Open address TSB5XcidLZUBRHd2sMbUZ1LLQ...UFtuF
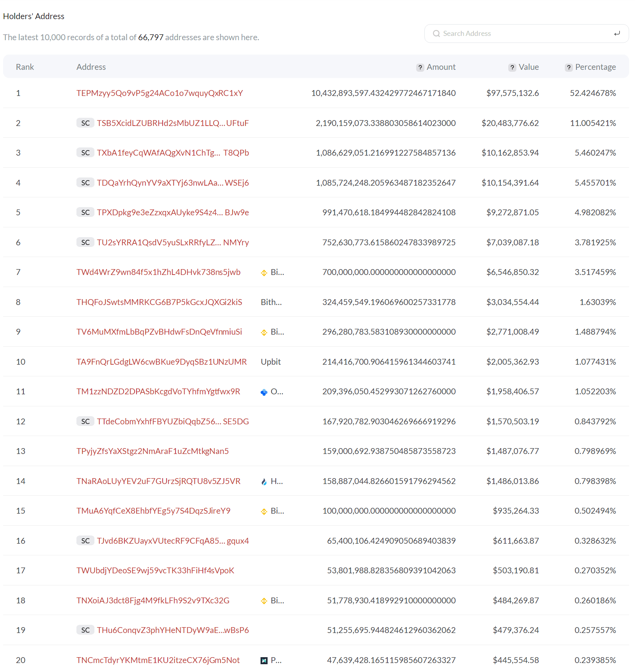Viewport: 635px width, 672px height. 173,123
